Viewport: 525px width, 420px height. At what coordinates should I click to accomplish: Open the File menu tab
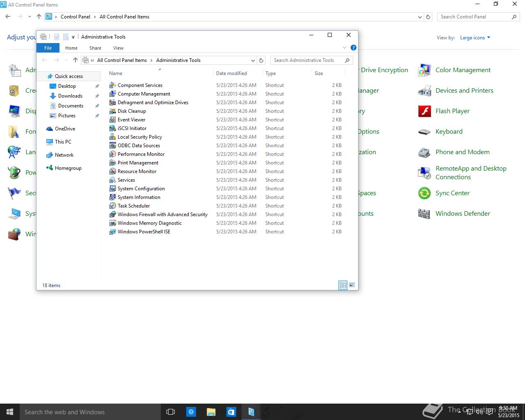pyautogui.click(x=48, y=48)
